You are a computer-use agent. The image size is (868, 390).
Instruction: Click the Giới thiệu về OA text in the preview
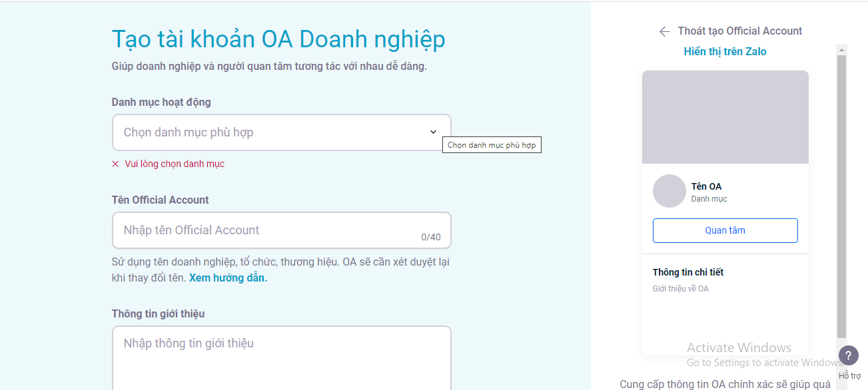click(680, 289)
